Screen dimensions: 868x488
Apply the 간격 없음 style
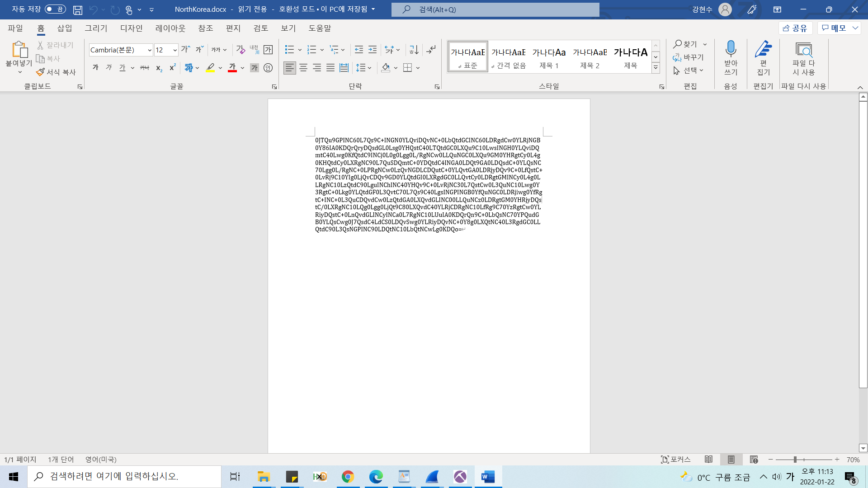509,57
